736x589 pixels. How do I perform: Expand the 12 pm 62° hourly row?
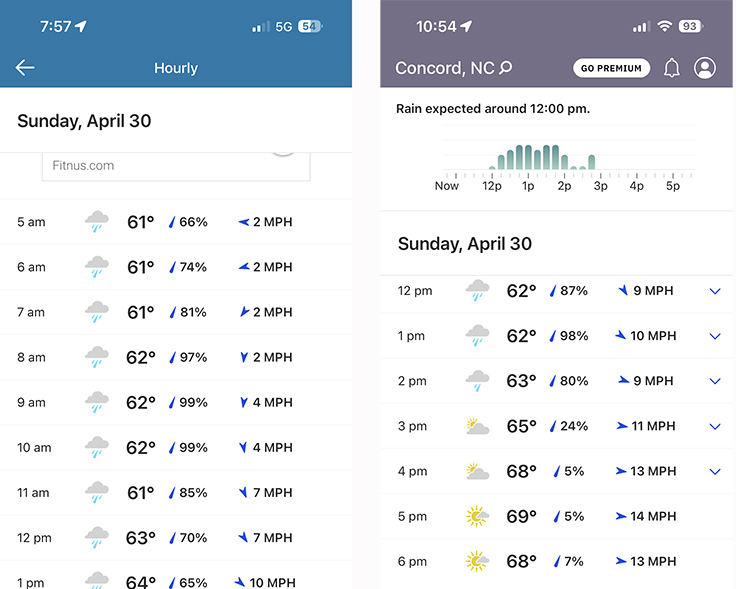click(714, 291)
